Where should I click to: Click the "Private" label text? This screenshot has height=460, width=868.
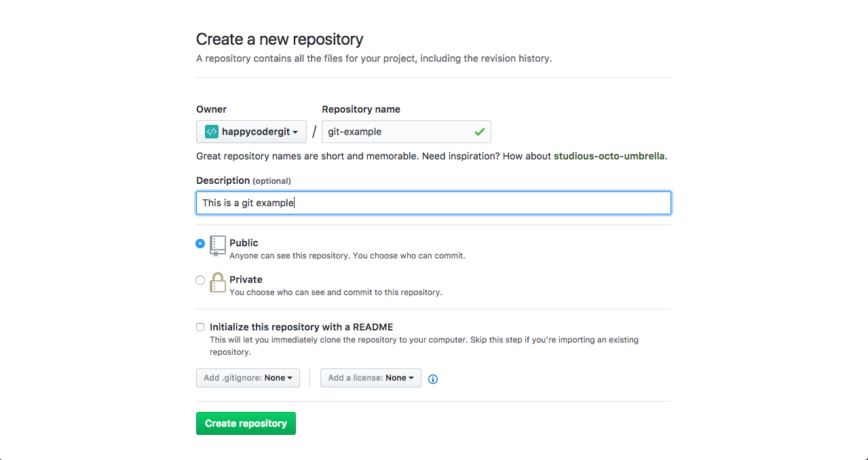pyautogui.click(x=246, y=279)
